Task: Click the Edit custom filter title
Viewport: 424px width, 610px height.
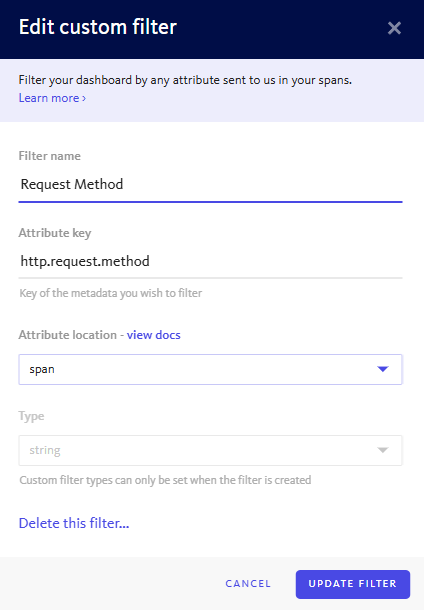Action: coord(98,27)
